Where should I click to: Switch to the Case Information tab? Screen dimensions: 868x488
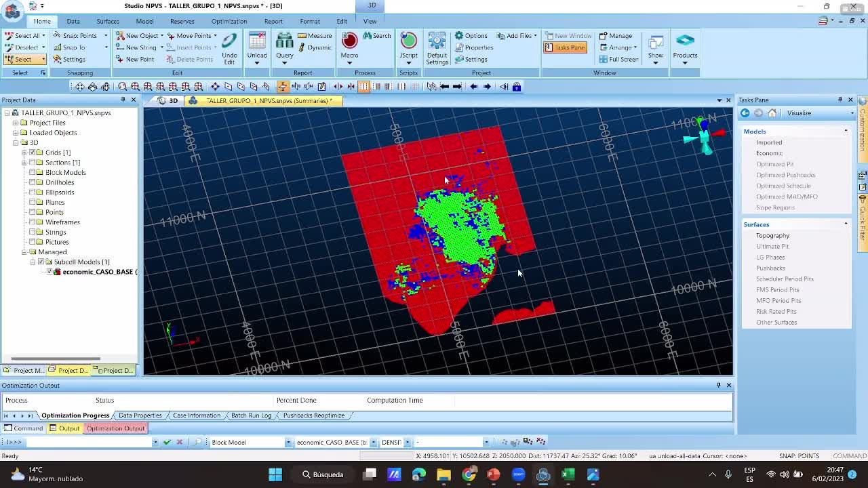coord(196,415)
